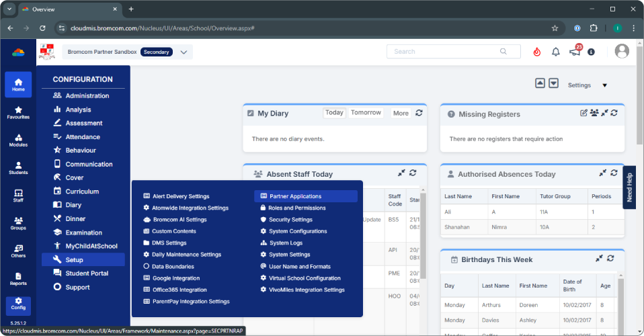Refresh the Missing Registers widget
The image size is (644, 336).
[614, 113]
